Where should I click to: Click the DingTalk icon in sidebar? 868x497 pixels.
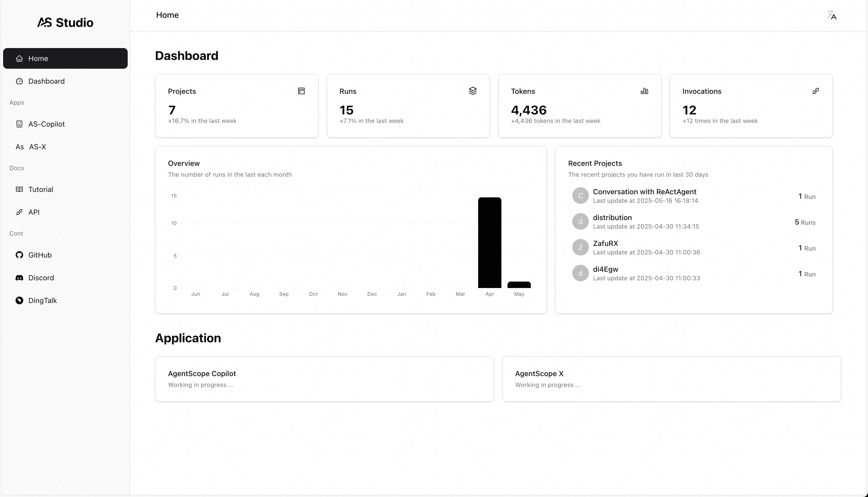point(19,300)
